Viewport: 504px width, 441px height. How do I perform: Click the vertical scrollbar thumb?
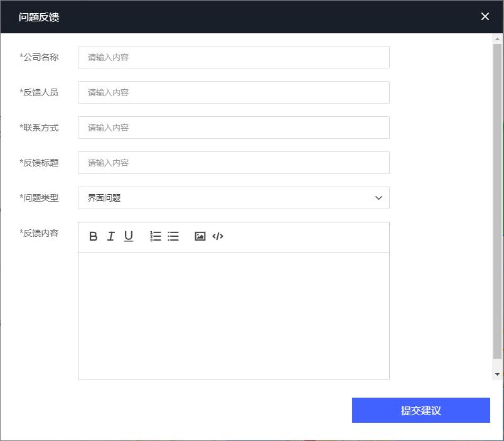tap(498, 201)
